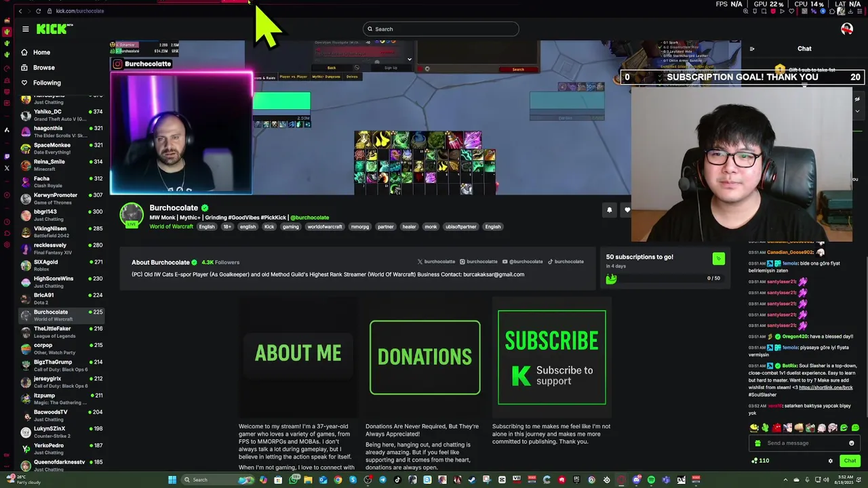Click the Kick search field
The height and width of the screenshot is (488, 868).
tap(441, 29)
